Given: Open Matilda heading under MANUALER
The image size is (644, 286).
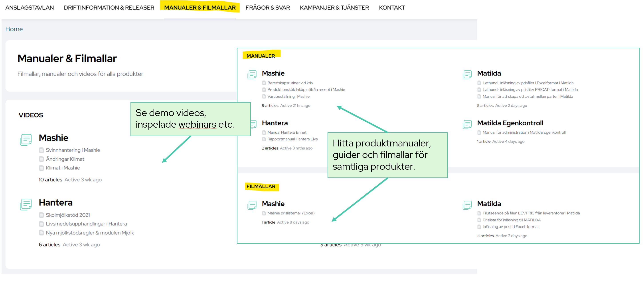Looking at the screenshot, I should [489, 73].
